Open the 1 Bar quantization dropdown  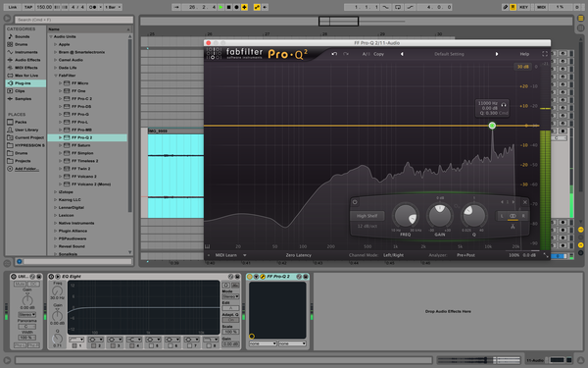pos(113,7)
